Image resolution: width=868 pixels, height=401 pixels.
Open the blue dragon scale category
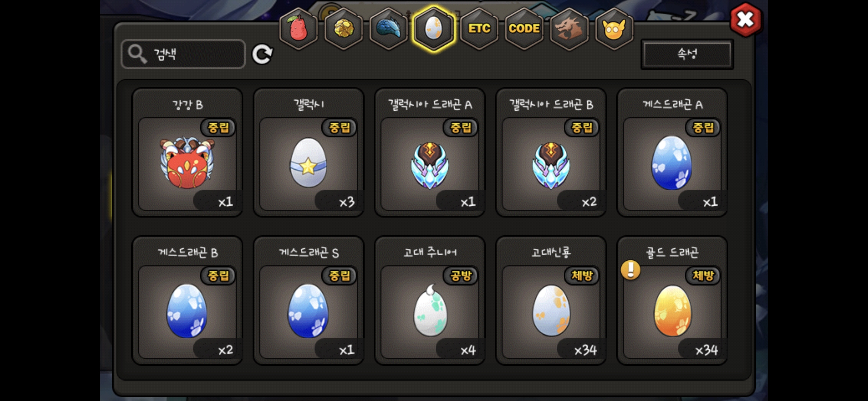point(389,29)
